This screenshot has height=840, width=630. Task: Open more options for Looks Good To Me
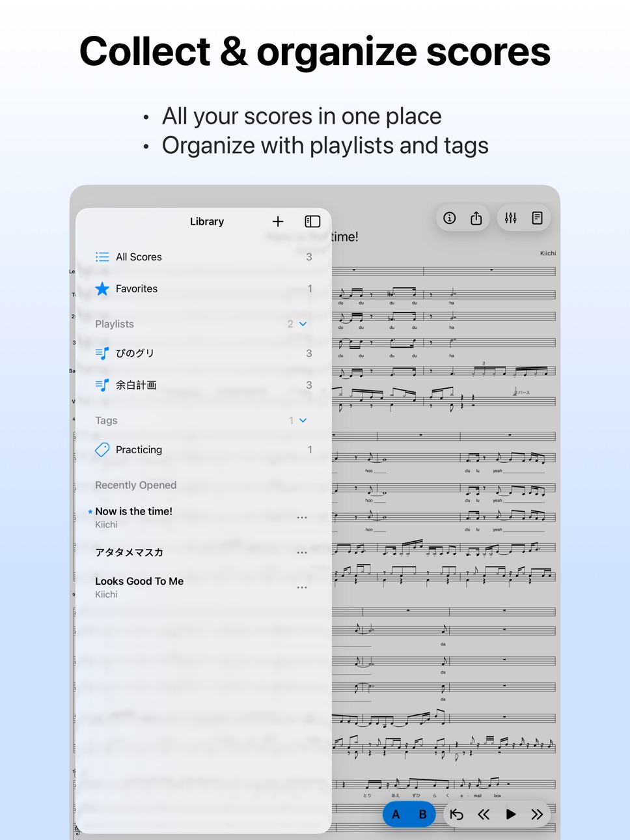tap(302, 587)
